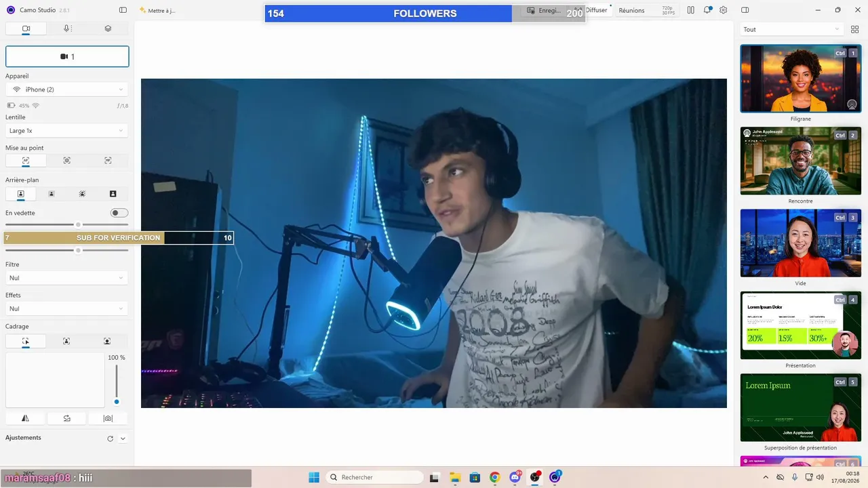
Task: Click the Cadrage framing preview area
Action: (55, 380)
